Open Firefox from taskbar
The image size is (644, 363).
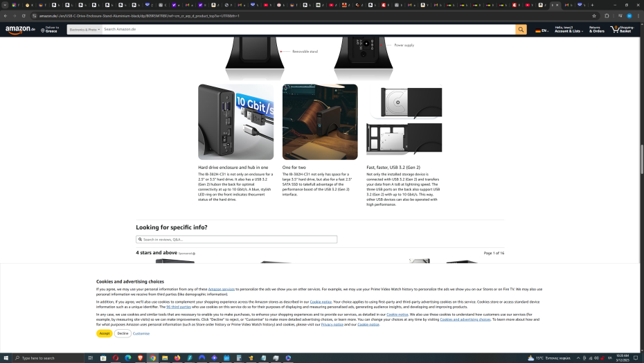pyautogui.click(x=177, y=358)
